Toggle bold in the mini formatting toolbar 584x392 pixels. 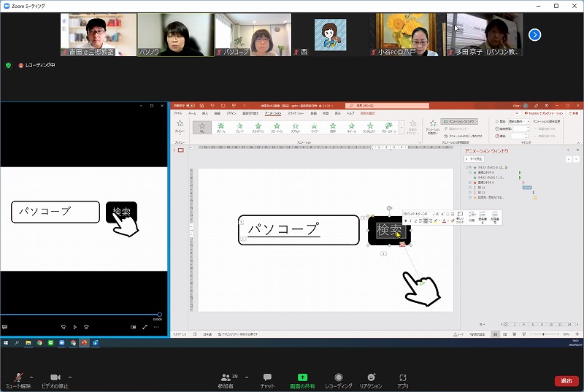(406, 220)
